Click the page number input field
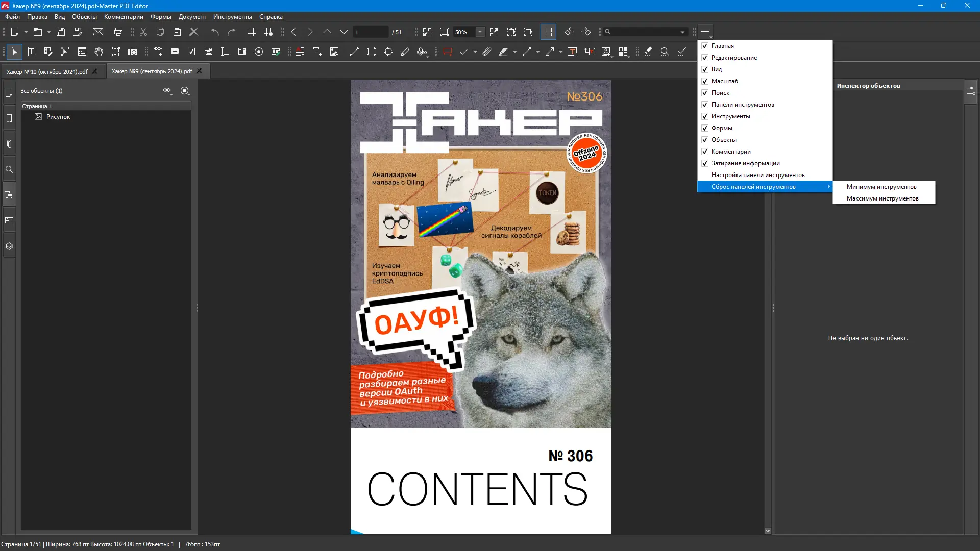The width and height of the screenshot is (980, 551). [x=370, y=32]
